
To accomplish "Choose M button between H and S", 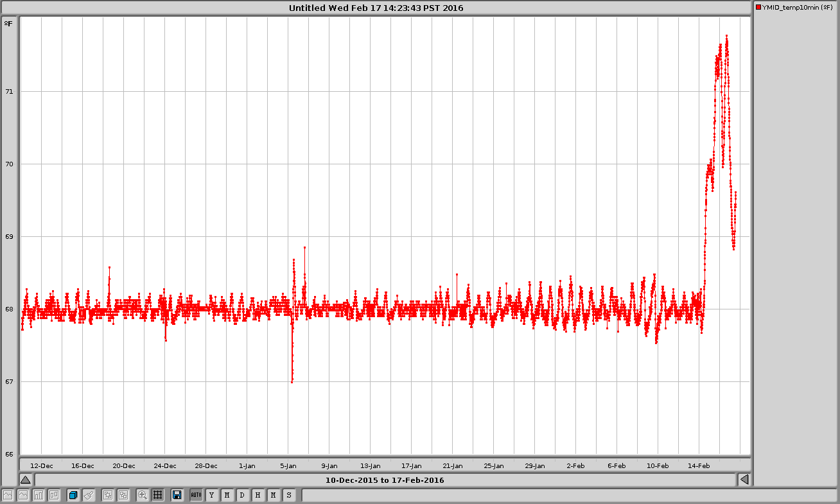I will [273, 495].
